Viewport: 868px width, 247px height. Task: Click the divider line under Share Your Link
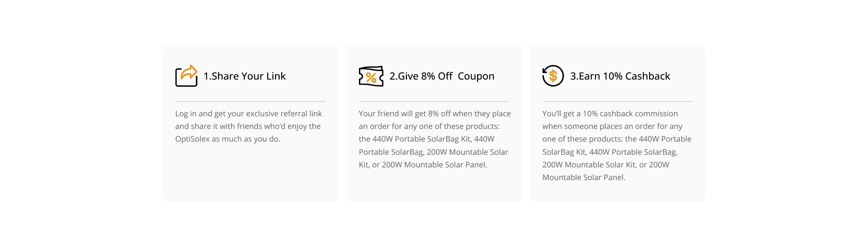click(x=250, y=101)
